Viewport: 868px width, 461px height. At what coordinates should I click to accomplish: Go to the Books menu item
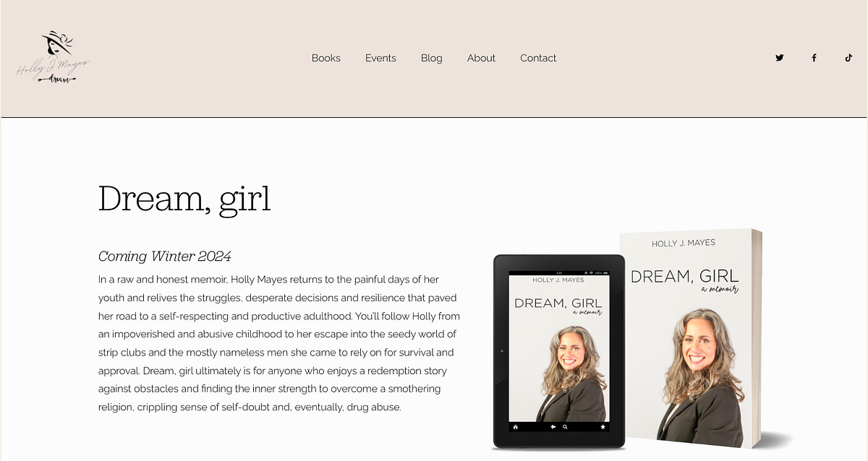click(x=325, y=58)
